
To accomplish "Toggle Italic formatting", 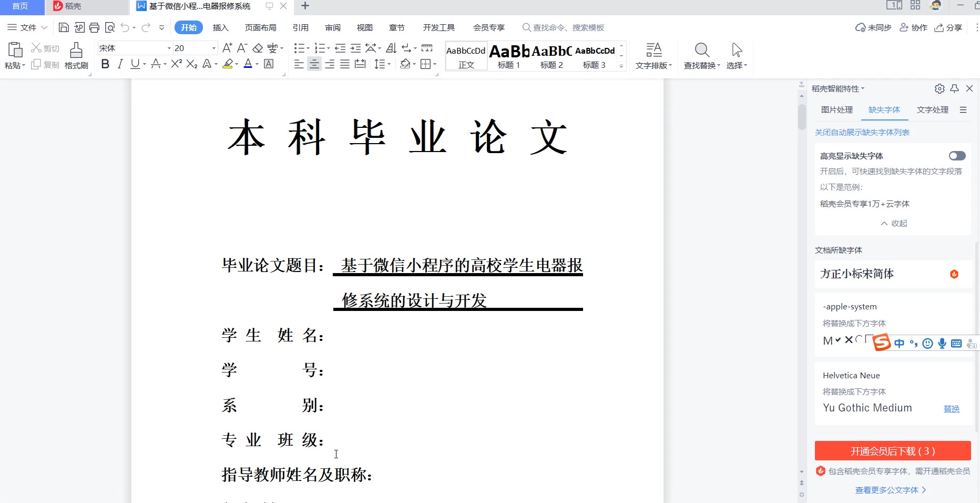I will point(120,64).
